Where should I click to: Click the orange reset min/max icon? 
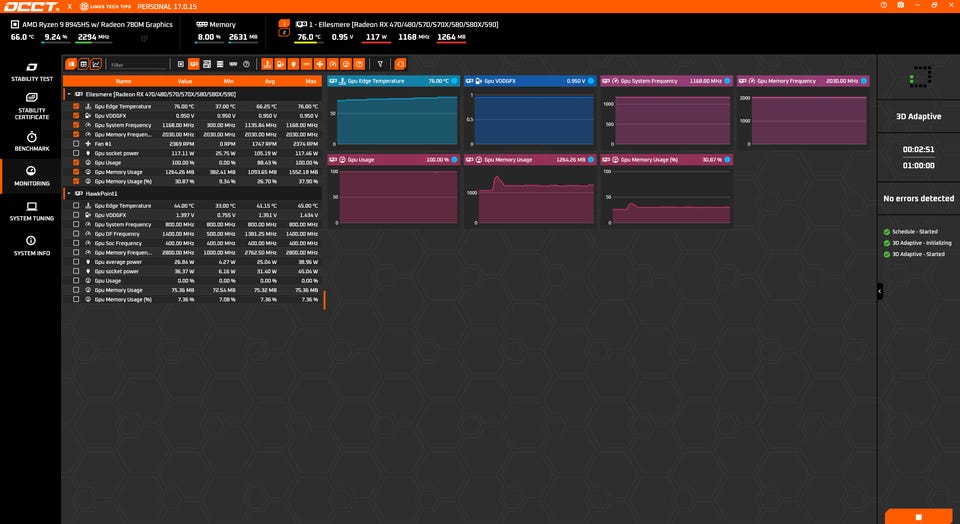point(400,64)
